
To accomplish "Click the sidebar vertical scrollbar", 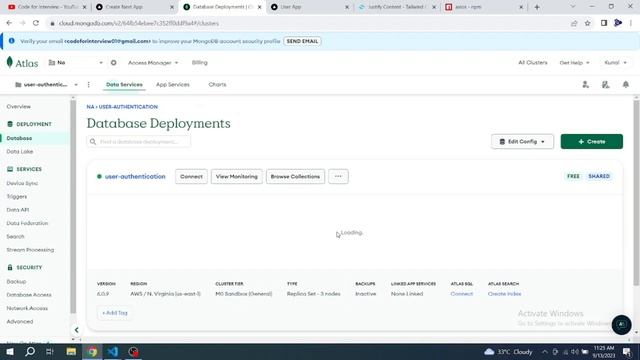I will pyautogui.click(x=73, y=206).
